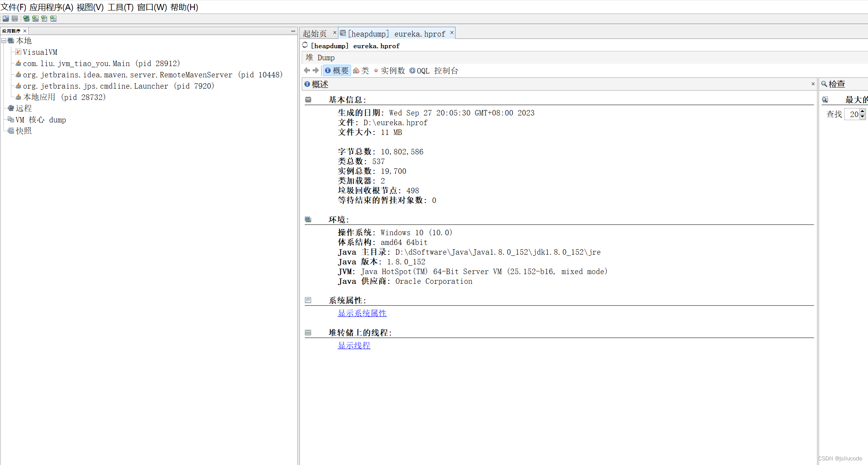The width and height of the screenshot is (868, 465).
Task: Decrease the 查找 value with down arrow
Action: click(x=863, y=117)
